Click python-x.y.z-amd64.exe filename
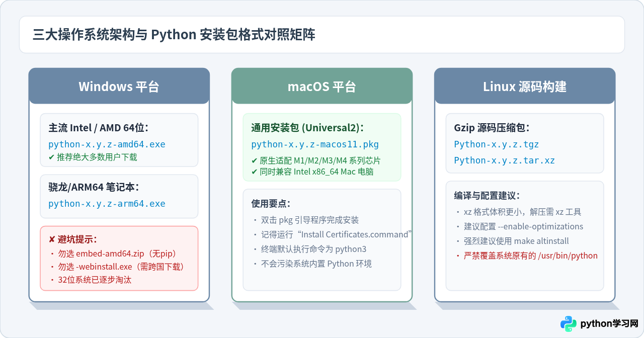644x338 pixels. pos(107,144)
